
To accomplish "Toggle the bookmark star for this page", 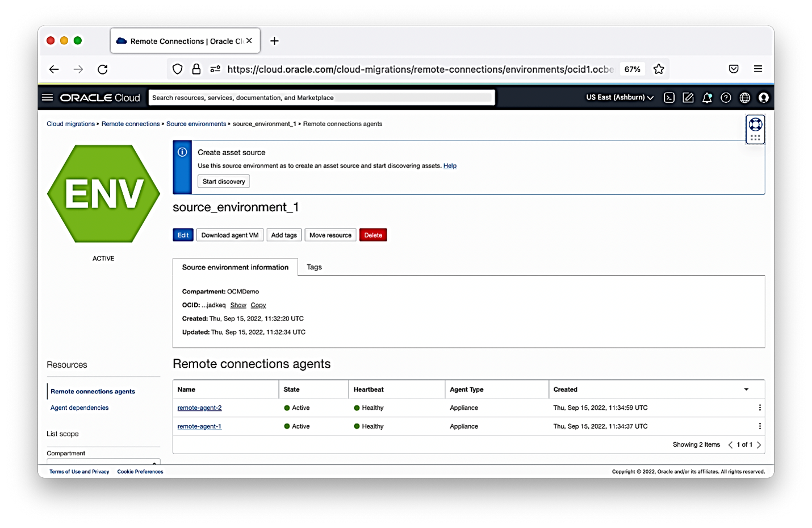I will 658,68.
